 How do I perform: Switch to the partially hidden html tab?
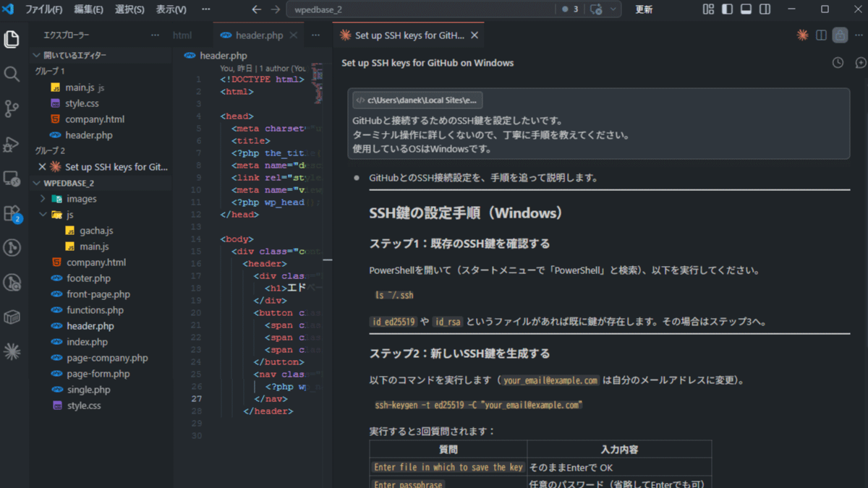(x=182, y=35)
